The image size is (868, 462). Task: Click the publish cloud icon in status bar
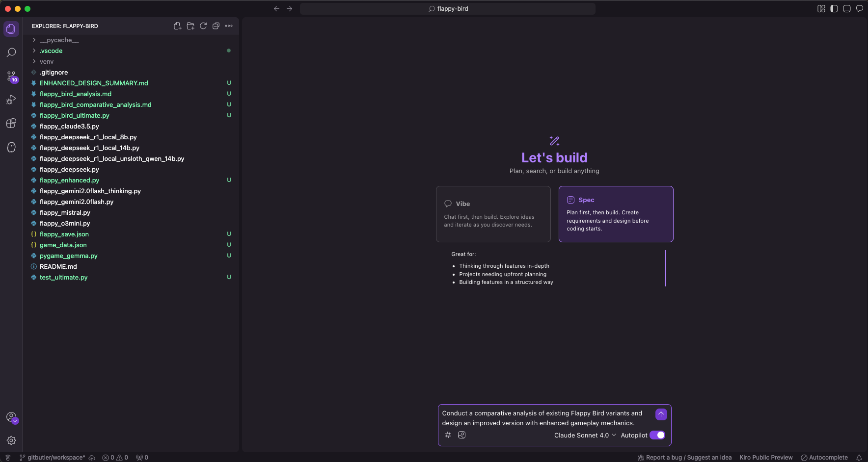point(92,458)
